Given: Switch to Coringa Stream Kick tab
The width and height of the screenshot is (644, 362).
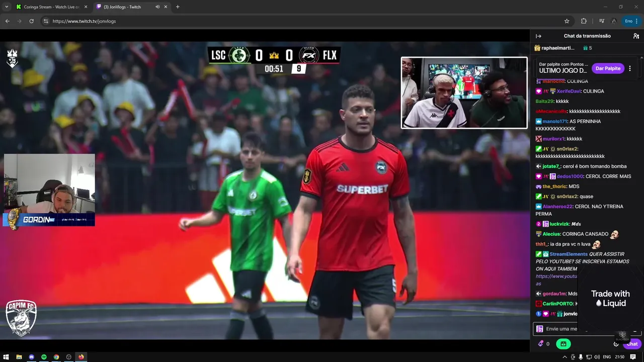Looking at the screenshot, I should [x=51, y=7].
